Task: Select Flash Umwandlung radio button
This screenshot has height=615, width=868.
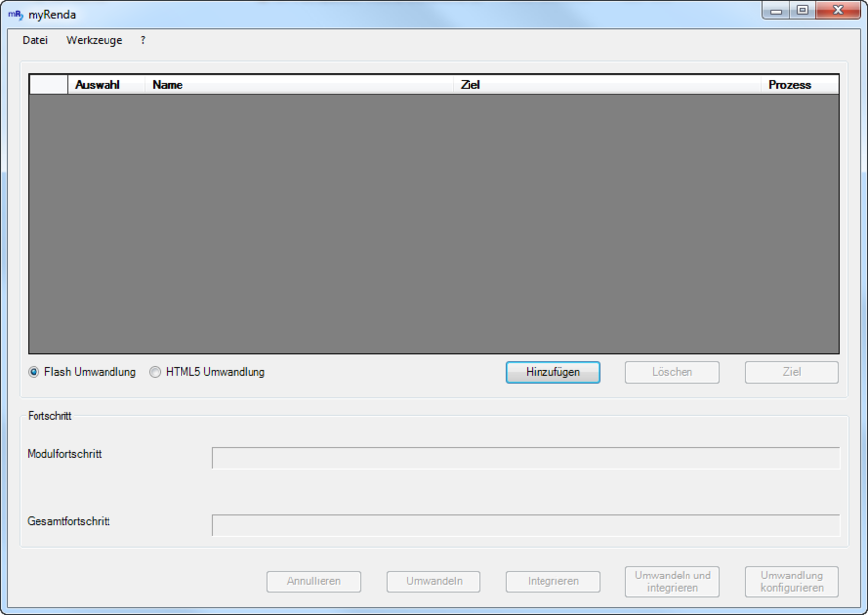Action: tap(35, 372)
